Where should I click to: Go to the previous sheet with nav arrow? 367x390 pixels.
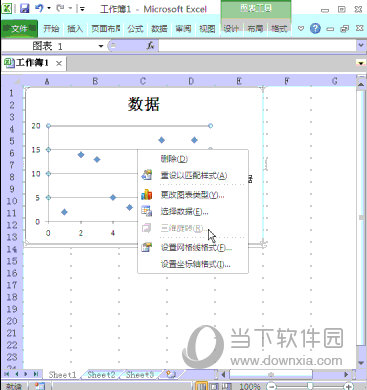(17, 374)
